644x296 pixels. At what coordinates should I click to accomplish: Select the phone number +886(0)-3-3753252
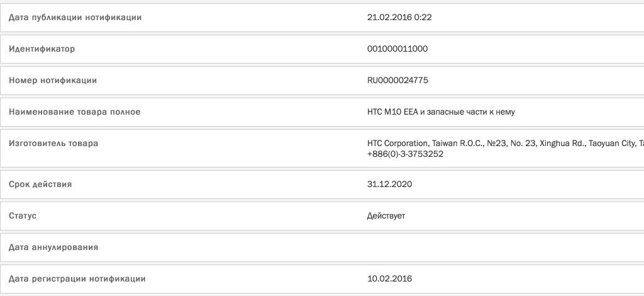[x=405, y=154]
